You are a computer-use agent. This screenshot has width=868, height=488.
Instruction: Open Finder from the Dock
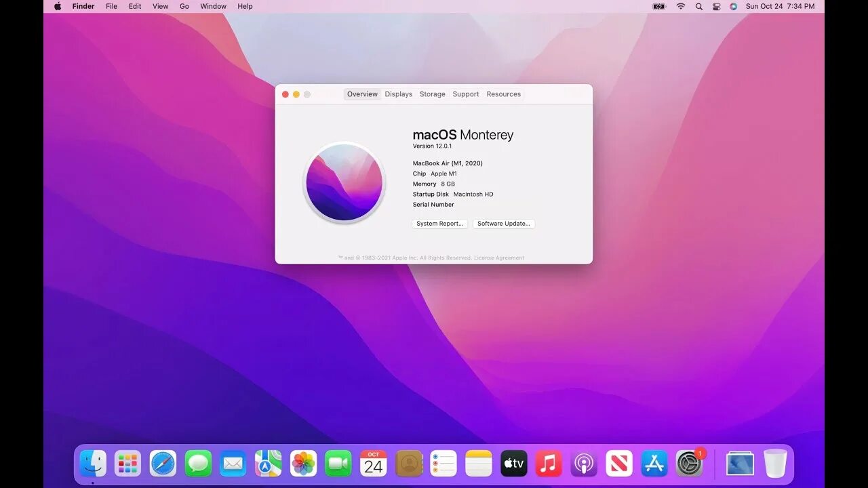point(93,464)
